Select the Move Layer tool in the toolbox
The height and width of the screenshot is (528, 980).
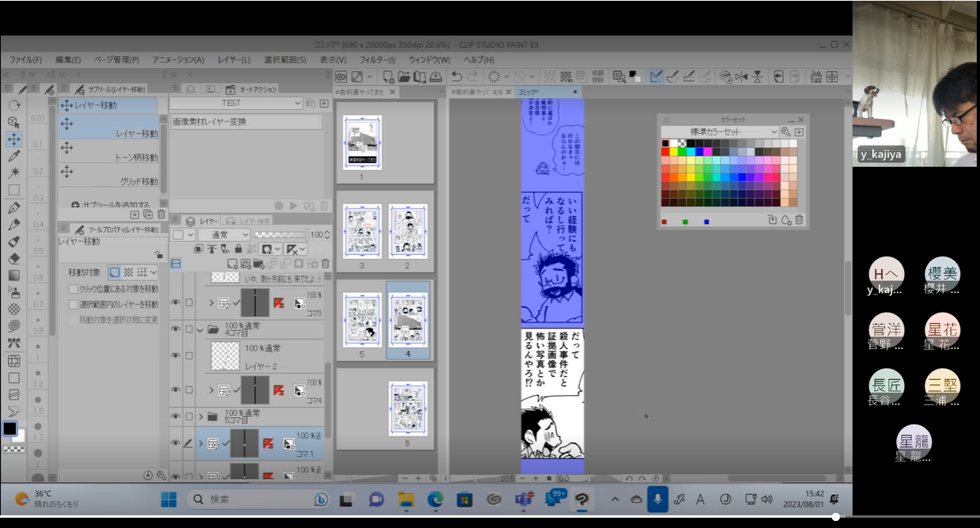pyautogui.click(x=13, y=139)
